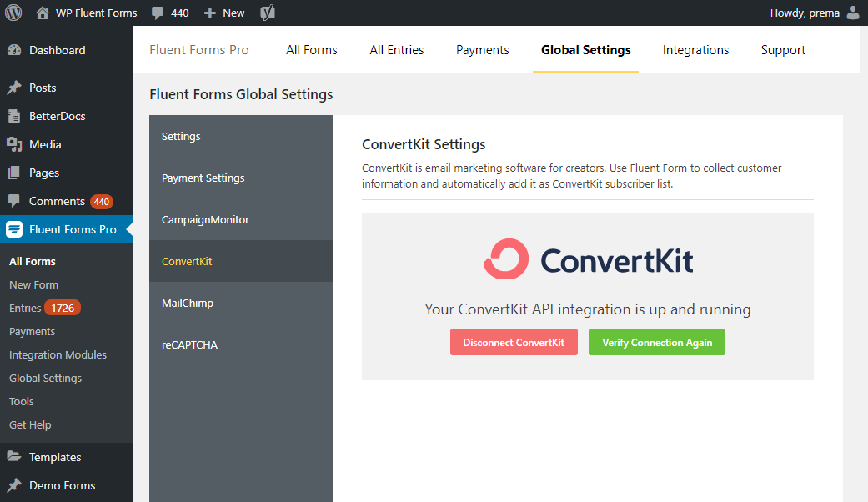Open the Support tab
868x502 pixels.
(x=783, y=50)
